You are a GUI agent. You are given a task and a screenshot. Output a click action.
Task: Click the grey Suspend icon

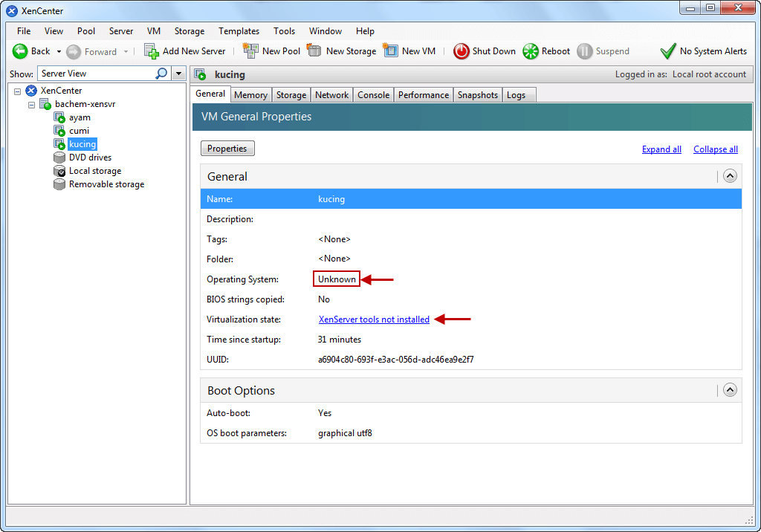(585, 51)
